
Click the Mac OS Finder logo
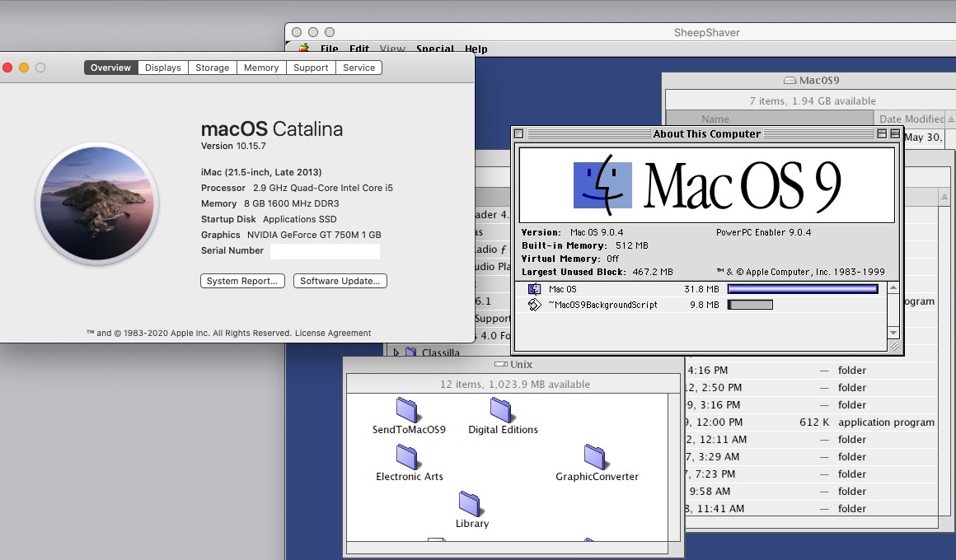point(602,185)
